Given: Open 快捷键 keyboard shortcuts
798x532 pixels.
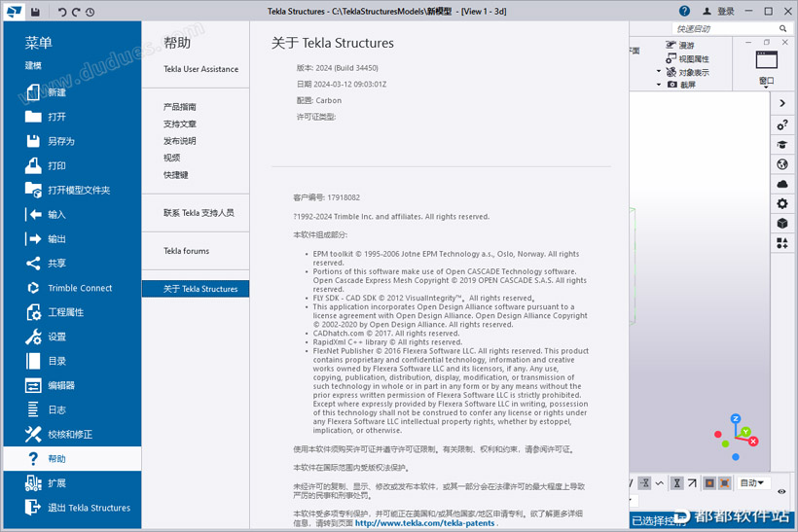Looking at the screenshot, I should (175, 174).
